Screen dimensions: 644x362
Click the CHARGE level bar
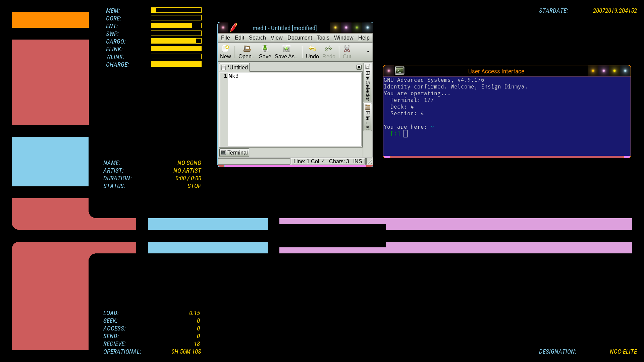(x=176, y=64)
